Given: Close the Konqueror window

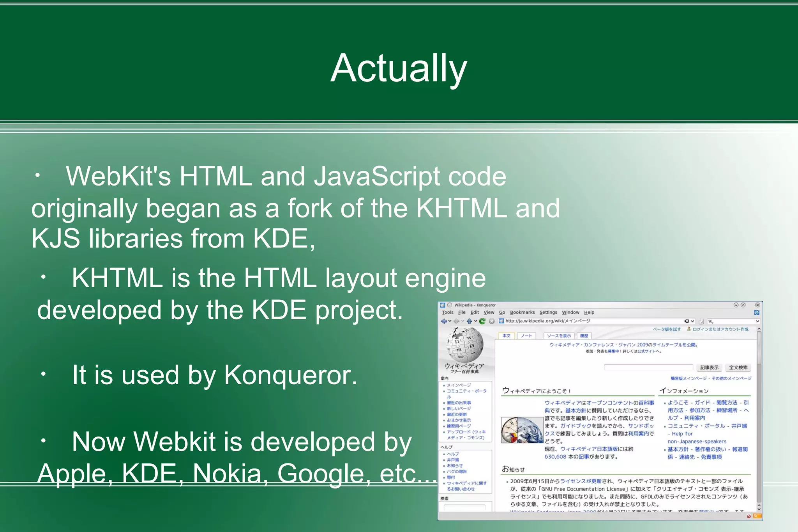Looking at the screenshot, I should point(757,305).
